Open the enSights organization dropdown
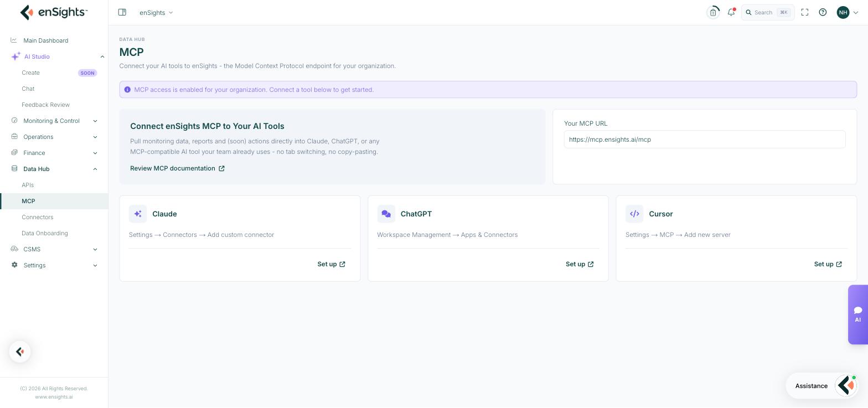 pyautogui.click(x=156, y=12)
